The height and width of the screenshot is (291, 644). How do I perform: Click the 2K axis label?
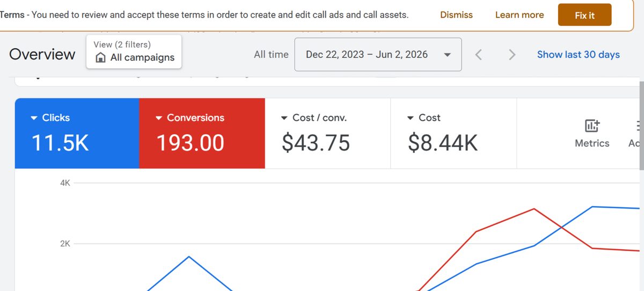[65, 244]
